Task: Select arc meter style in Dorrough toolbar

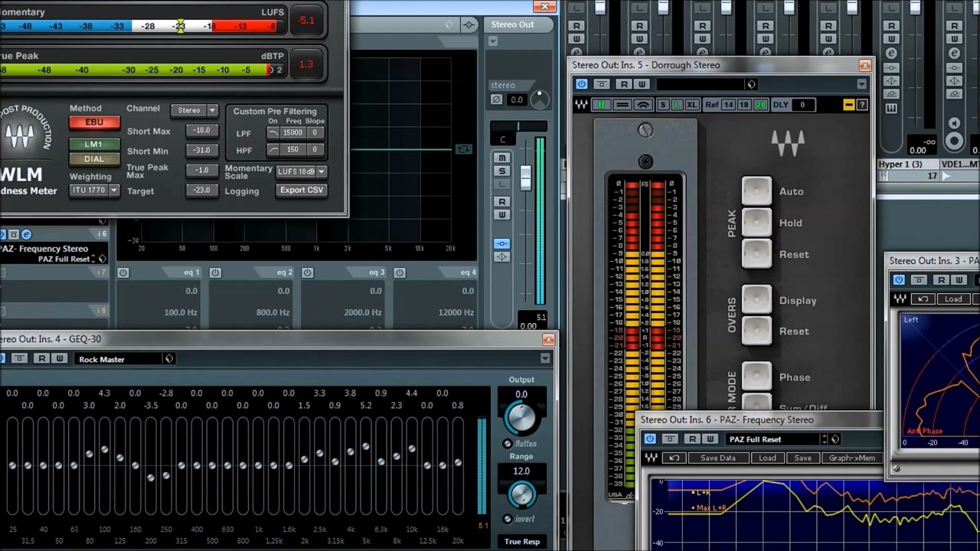Action: (643, 105)
